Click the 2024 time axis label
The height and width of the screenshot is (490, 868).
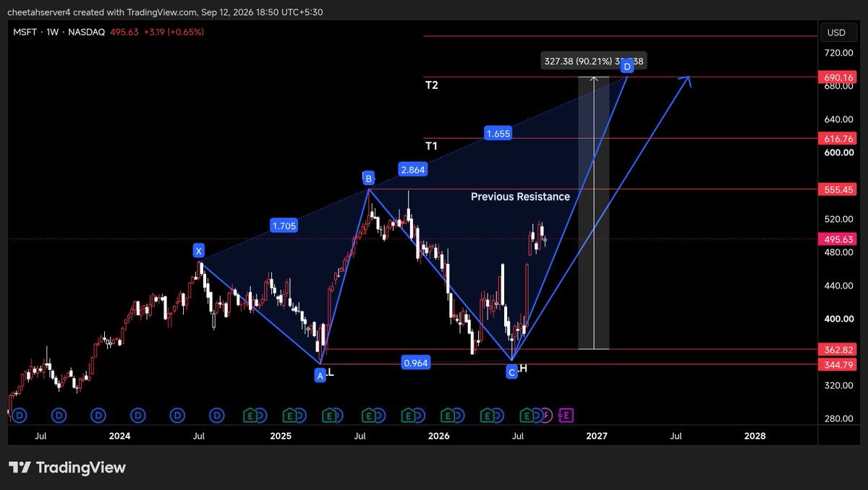119,436
